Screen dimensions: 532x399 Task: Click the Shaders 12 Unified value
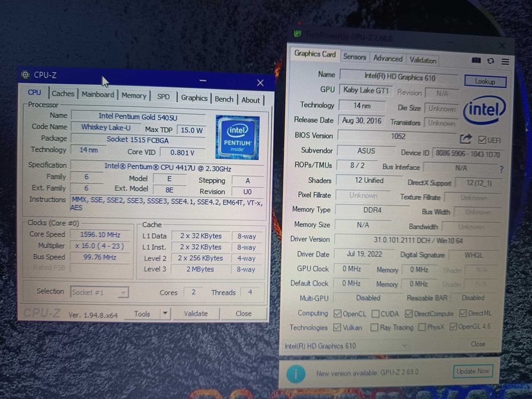369,181
